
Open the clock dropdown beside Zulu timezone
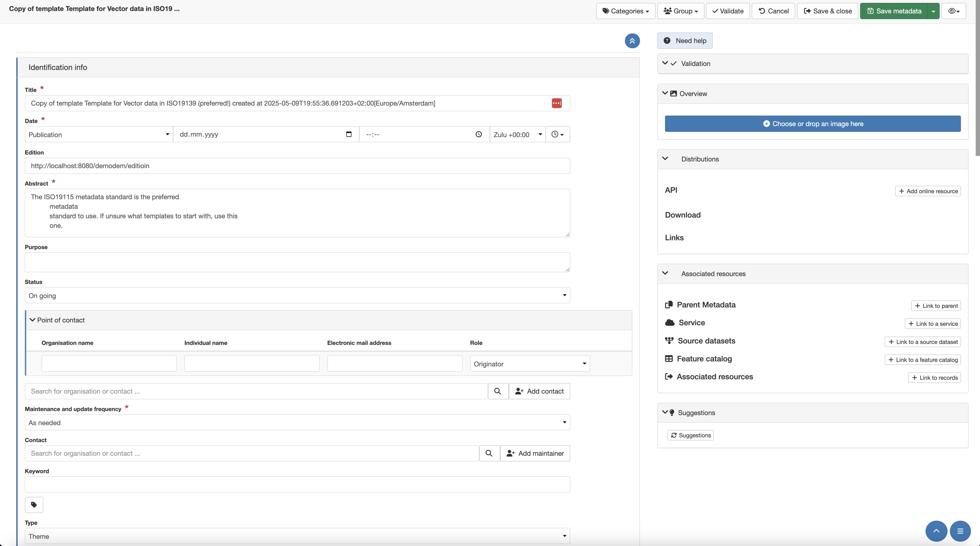click(x=557, y=134)
